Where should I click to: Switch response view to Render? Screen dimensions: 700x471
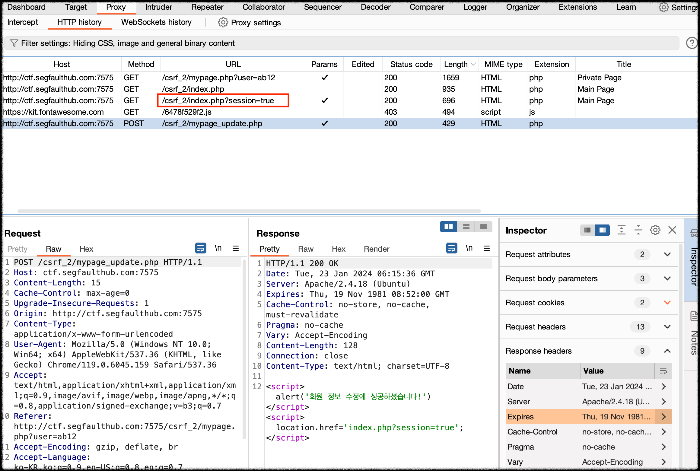[x=376, y=249]
